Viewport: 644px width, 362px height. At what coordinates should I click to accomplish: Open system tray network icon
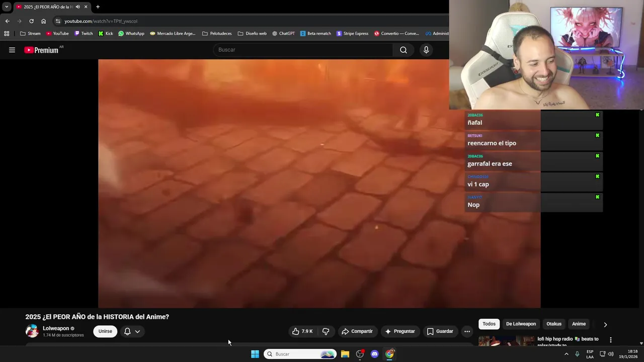[x=602, y=354]
